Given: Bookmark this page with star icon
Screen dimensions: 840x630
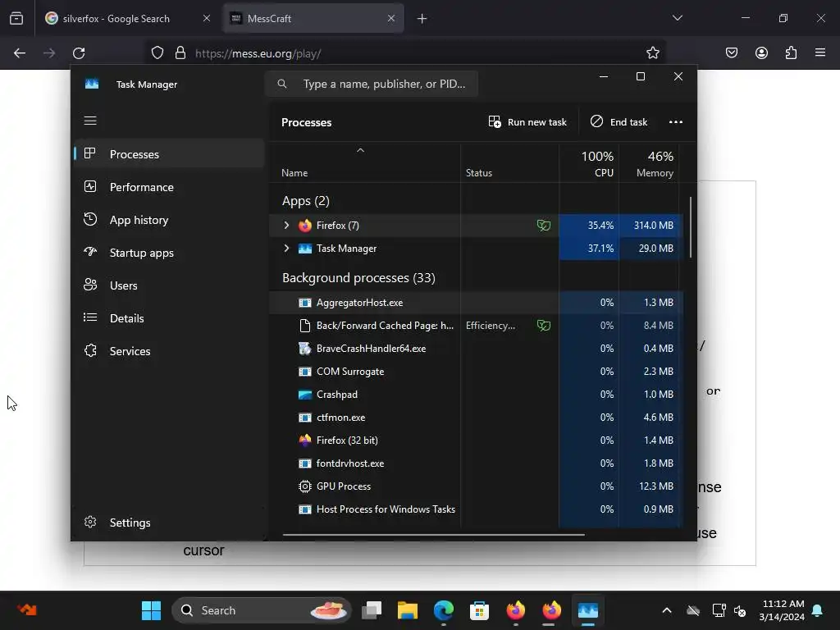Looking at the screenshot, I should click(x=652, y=53).
